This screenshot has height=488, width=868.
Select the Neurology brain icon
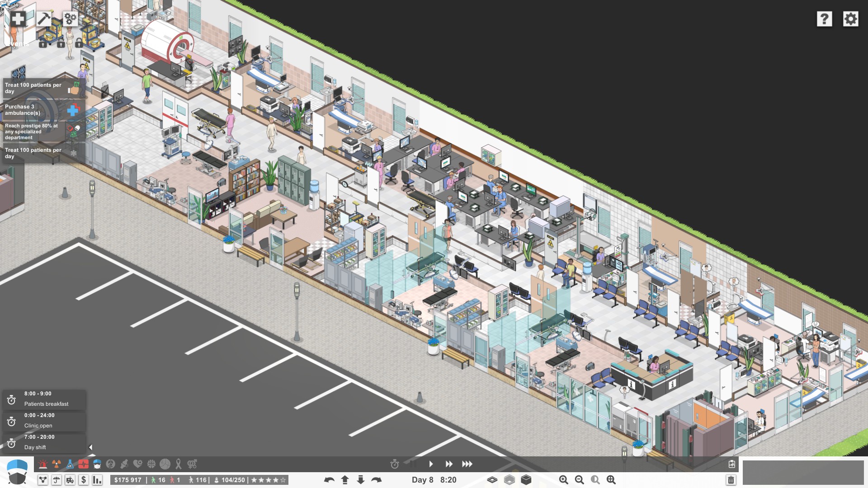[x=151, y=464]
